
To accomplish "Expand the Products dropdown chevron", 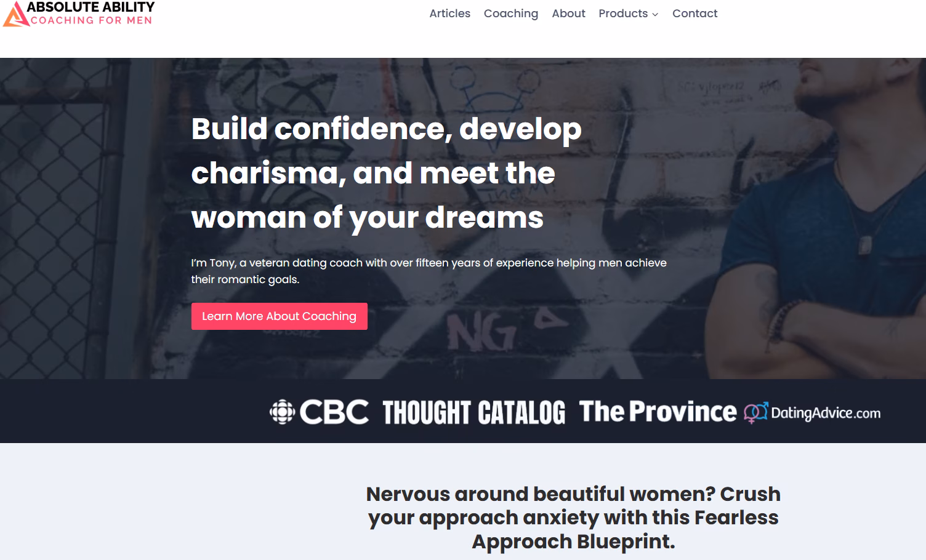I will tap(655, 14).
